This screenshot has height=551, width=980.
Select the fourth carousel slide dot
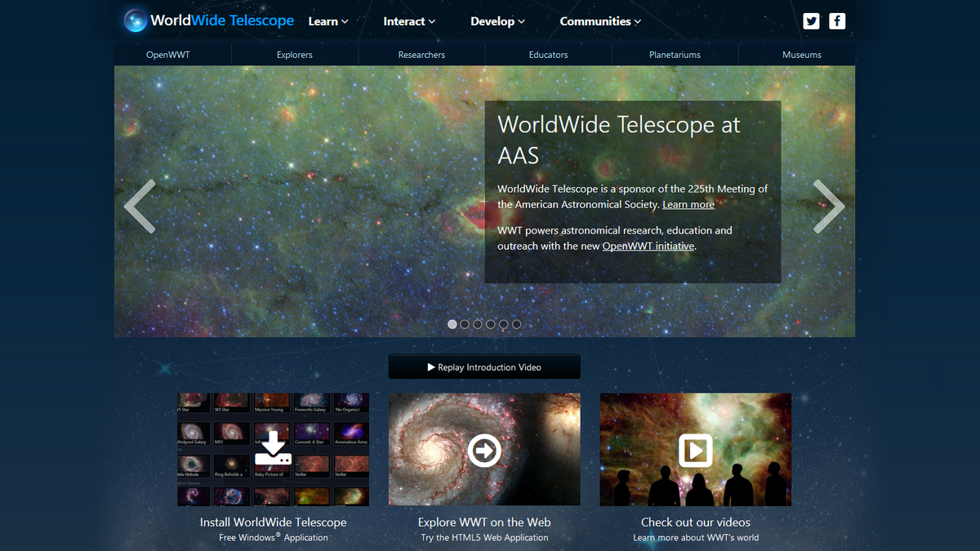[x=491, y=324]
